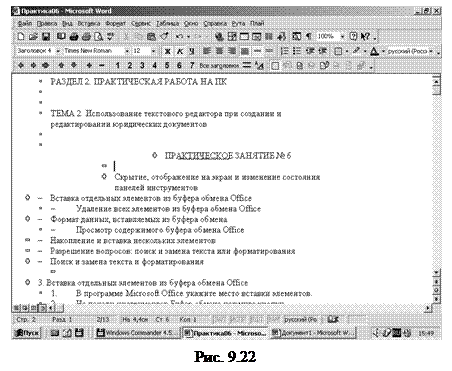Toggle bold formatting (Ж)
This screenshot has height=371, width=452.
167,51
